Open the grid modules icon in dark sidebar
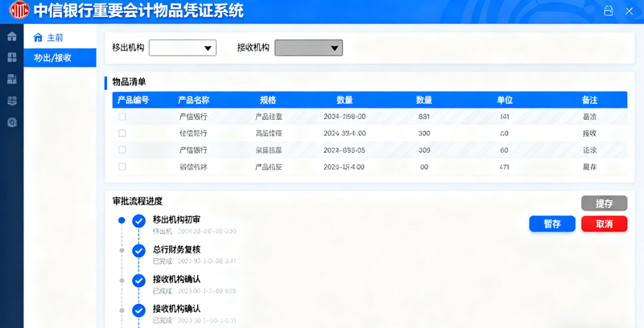The height and width of the screenshot is (328, 644). (12, 57)
